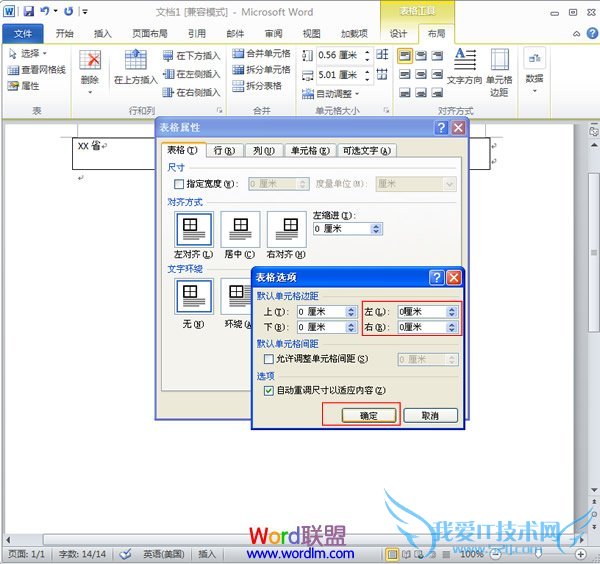Screen dimensions: 600x564
Task: Switch to the Row (行) dialog tab
Action: tap(225, 150)
